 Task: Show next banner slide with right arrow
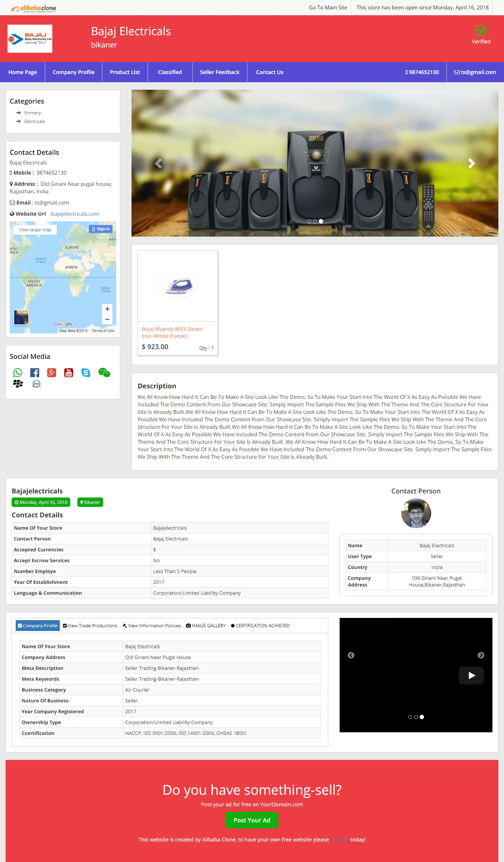[x=471, y=163]
